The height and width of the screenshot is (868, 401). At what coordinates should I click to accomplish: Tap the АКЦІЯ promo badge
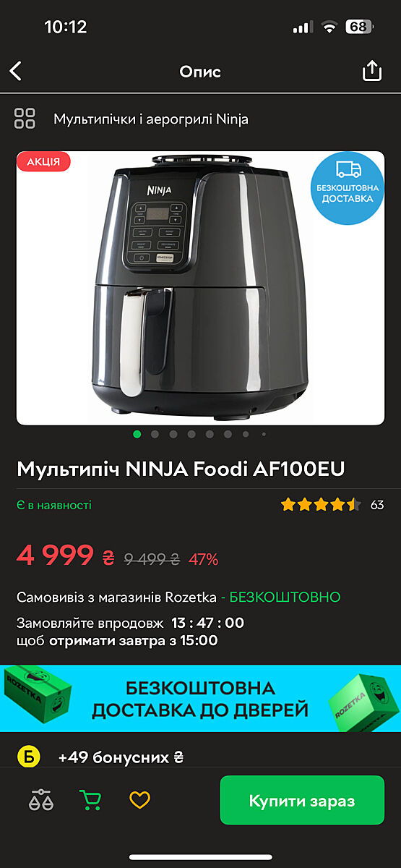(43, 161)
